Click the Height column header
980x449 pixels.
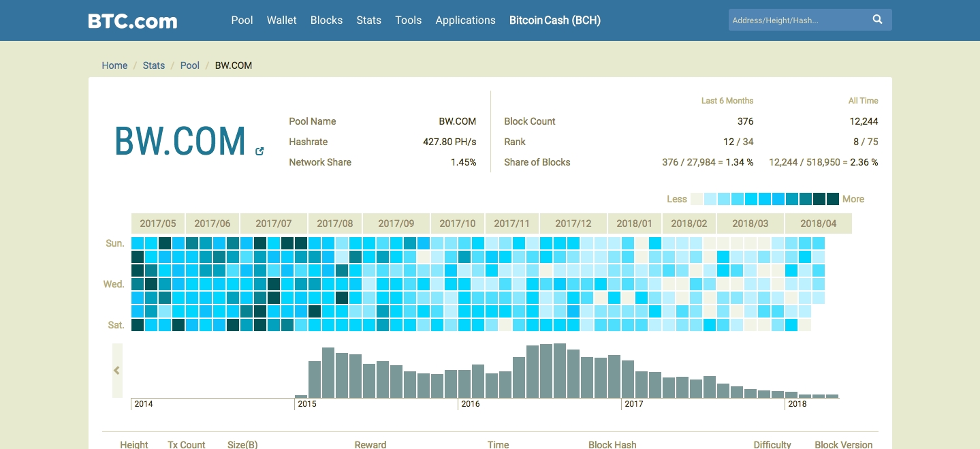coord(134,444)
